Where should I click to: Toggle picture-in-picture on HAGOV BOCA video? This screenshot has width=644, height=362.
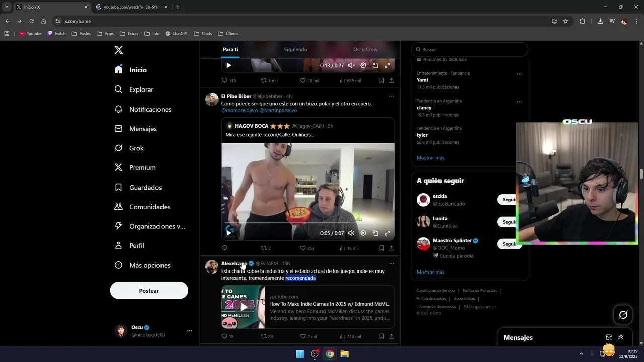tap(375, 233)
